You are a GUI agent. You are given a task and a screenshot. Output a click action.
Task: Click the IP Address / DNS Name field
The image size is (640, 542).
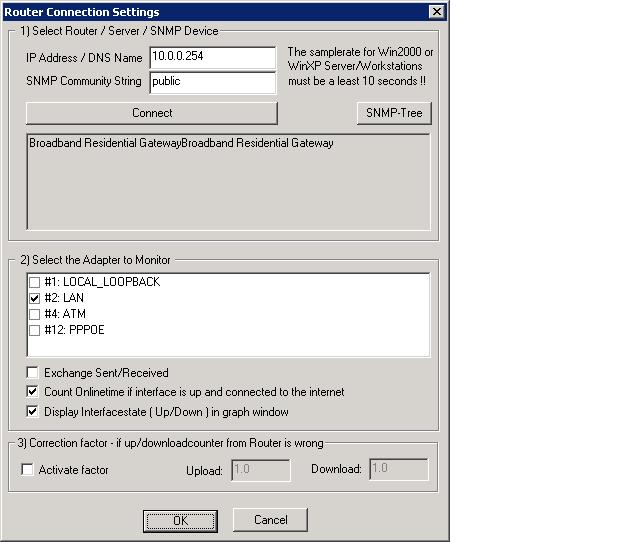(213, 58)
